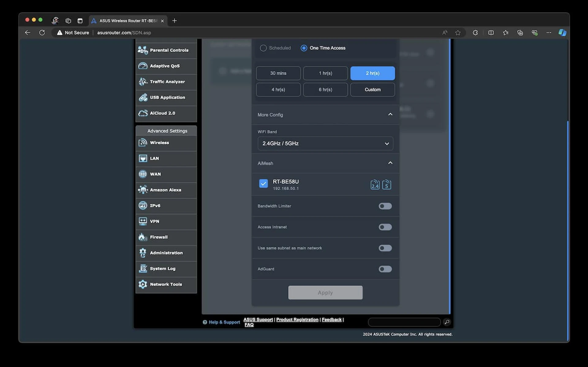
Task: Click the Advanced Settings header
Action: (167, 131)
